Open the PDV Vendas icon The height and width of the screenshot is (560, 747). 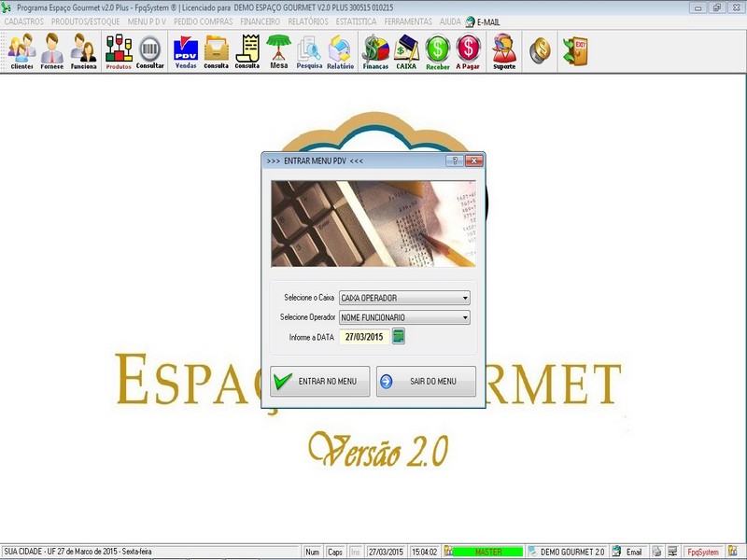tap(186, 51)
